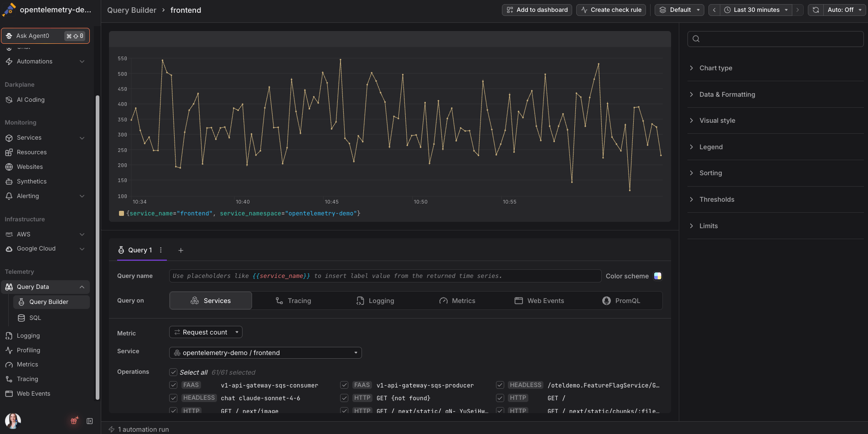The image size is (868, 434).
Task: Toggle the Select all operations checkbox
Action: coord(173,372)
